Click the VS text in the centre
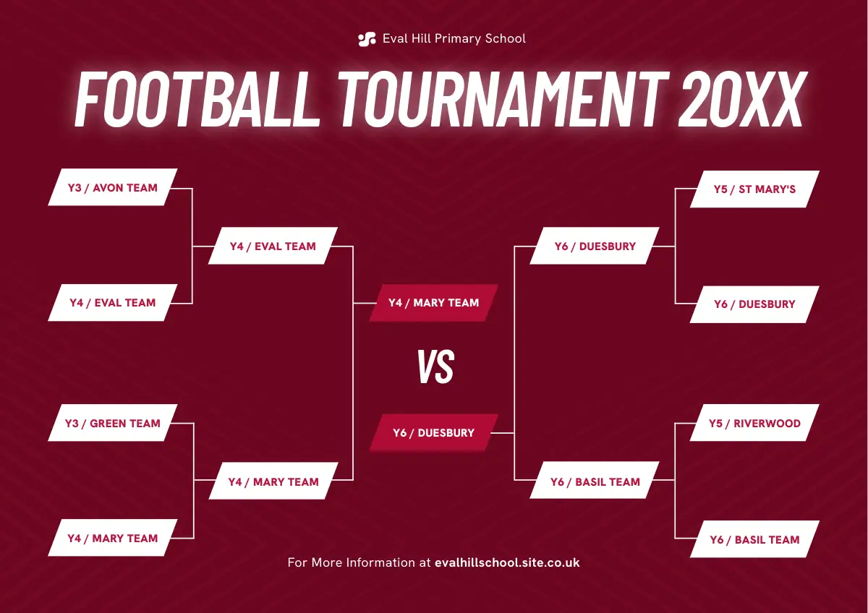 435,367
